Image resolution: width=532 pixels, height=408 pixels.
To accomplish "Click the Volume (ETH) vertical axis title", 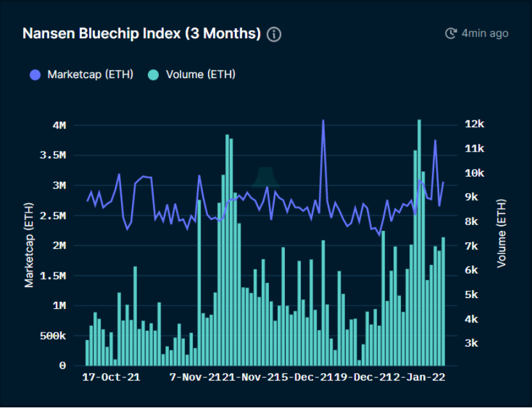I will [x=501, y=233].
